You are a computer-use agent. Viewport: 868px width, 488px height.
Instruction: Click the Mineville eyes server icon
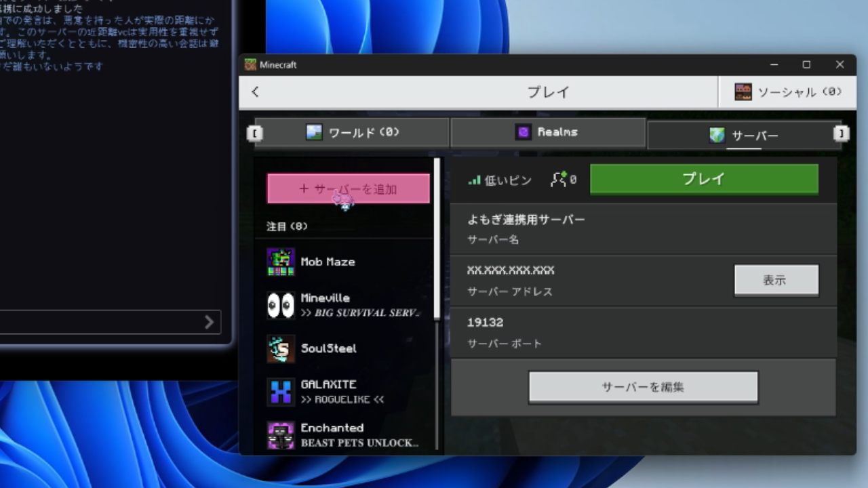(x=279, y=305)
